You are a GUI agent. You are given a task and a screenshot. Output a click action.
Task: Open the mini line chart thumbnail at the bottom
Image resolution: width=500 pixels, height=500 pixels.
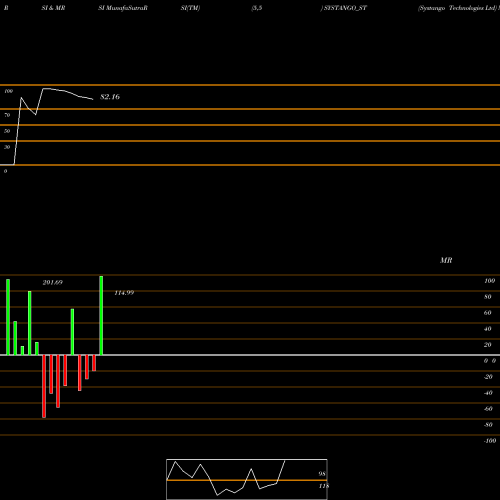click(247, 479)
